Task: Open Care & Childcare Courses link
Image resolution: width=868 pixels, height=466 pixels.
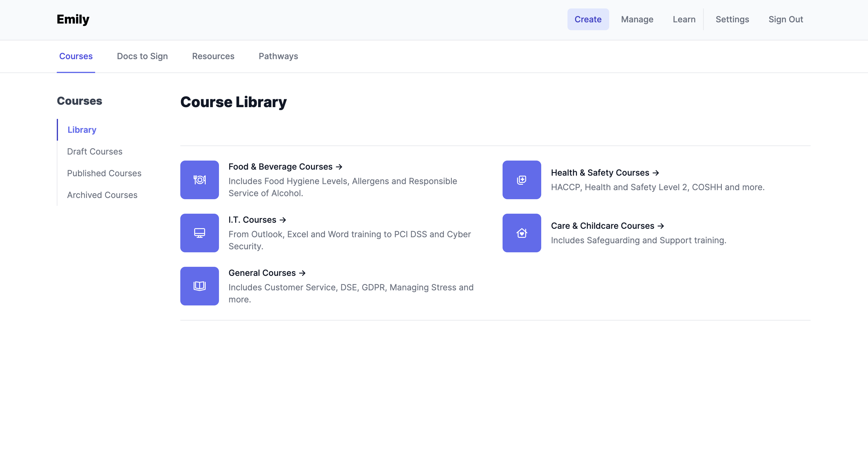Action: [607, 226]
